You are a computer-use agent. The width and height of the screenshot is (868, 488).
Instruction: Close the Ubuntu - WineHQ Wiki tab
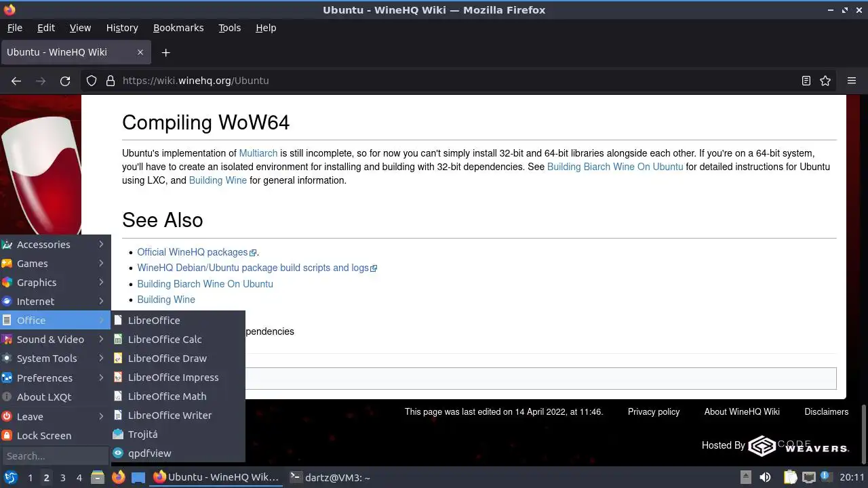coord(140,52)
